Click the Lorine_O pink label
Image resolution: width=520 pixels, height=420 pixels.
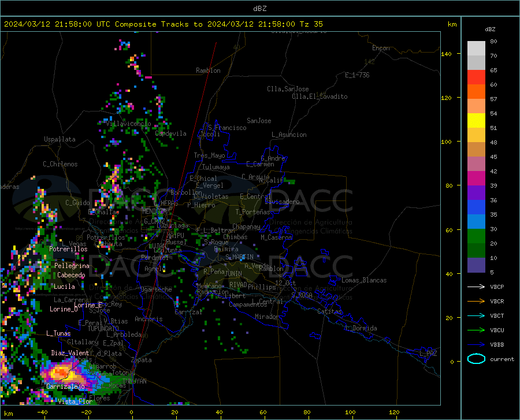click(64, 309)
